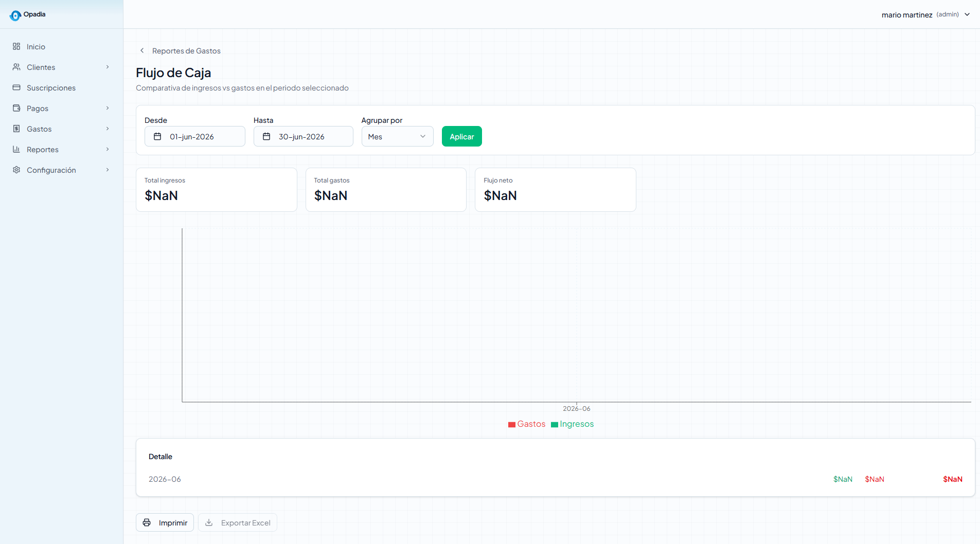The image size is (980, 544).
Task: Click the Total ingresos $NaN value
Action: 161,195
